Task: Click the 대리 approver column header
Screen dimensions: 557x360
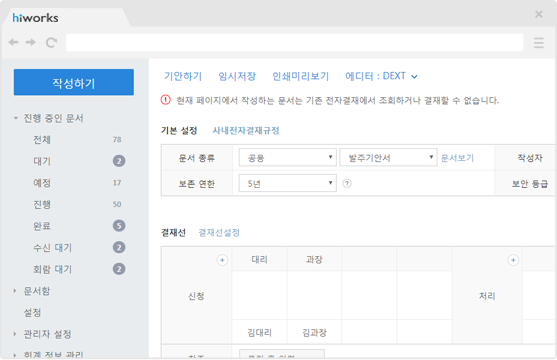Action: 259,259
